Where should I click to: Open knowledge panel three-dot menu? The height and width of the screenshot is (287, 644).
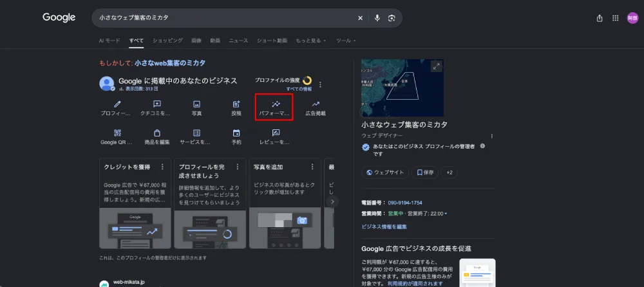pos(491,136)
